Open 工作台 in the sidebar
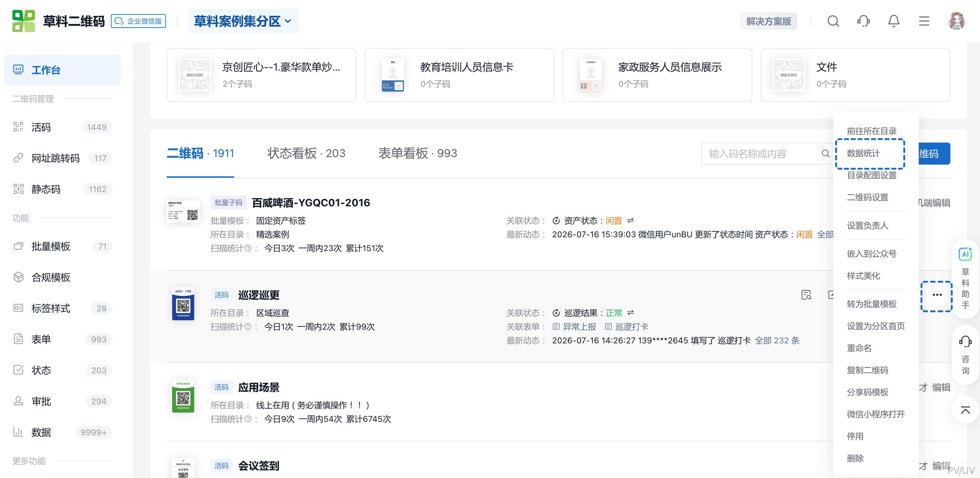The width and height of the screenshot is (980, 478). (x=62, y=70)
